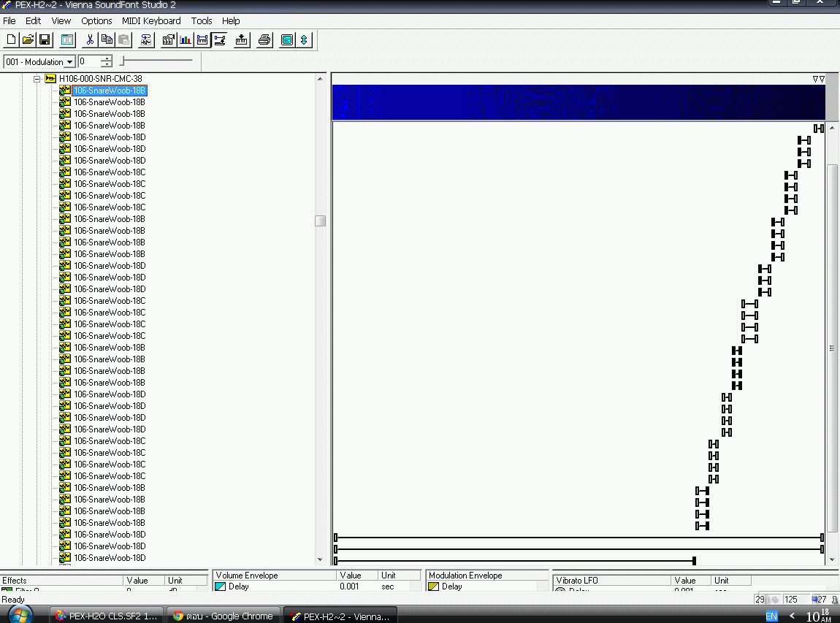Open the sample loop editor icon
Screen dimensions: 840x623
pos(145,39)
